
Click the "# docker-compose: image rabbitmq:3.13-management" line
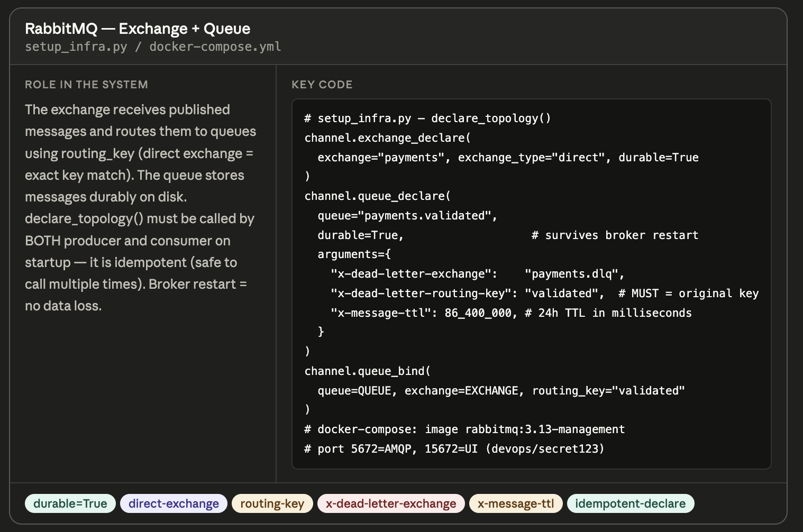[x=464, y=429]
